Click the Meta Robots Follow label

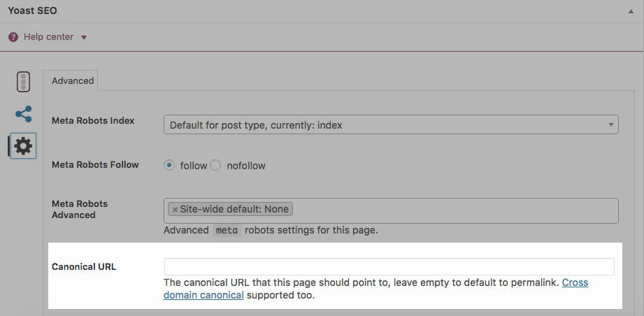tap(95, 164)
